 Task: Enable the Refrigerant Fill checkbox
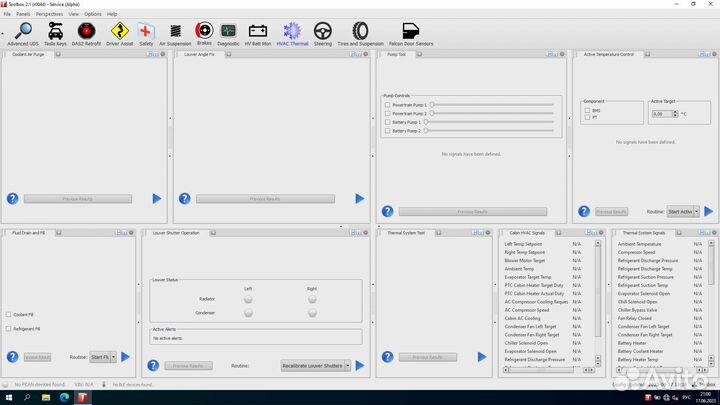click(x=8, y=329)
